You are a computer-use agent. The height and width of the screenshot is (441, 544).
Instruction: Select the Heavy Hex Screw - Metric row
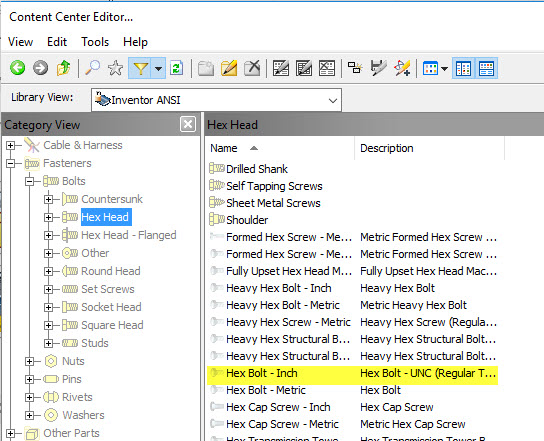353,322
